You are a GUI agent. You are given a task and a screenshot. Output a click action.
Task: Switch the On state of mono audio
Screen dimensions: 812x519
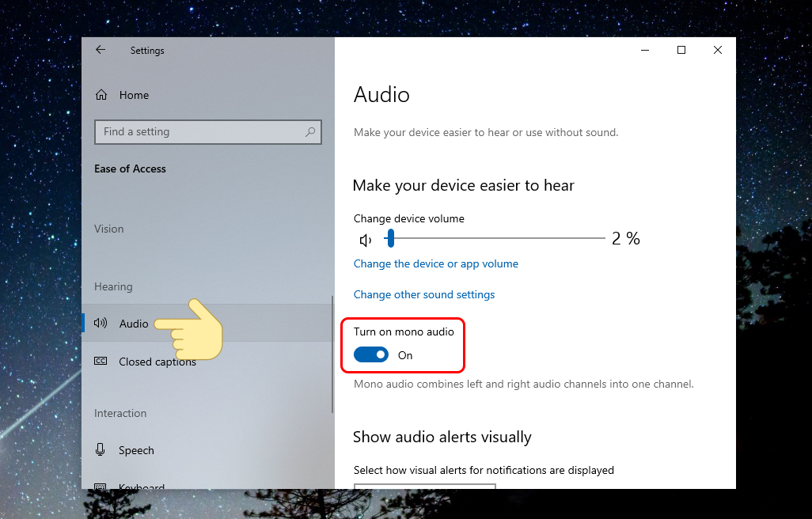[x=371, y=354]
